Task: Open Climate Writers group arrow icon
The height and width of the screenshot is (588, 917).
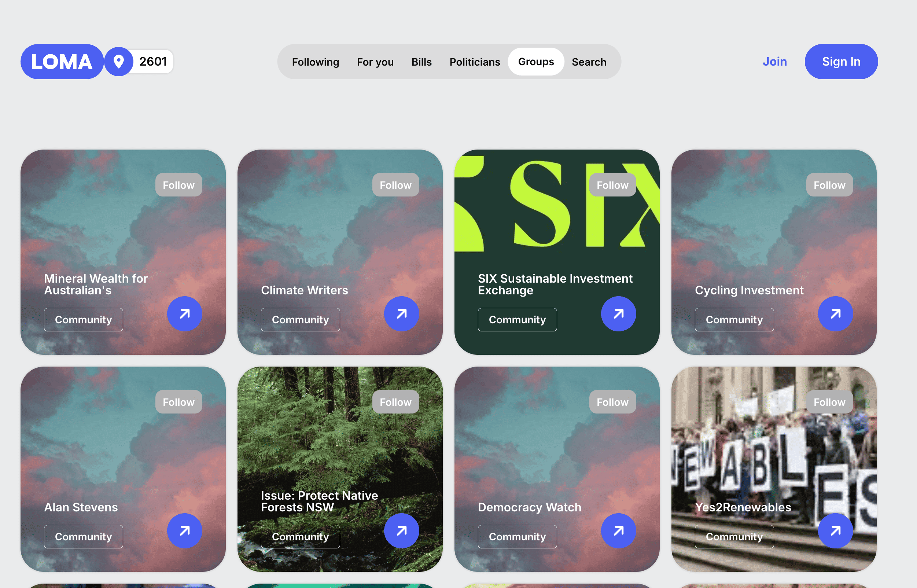Action: [401, 314]
